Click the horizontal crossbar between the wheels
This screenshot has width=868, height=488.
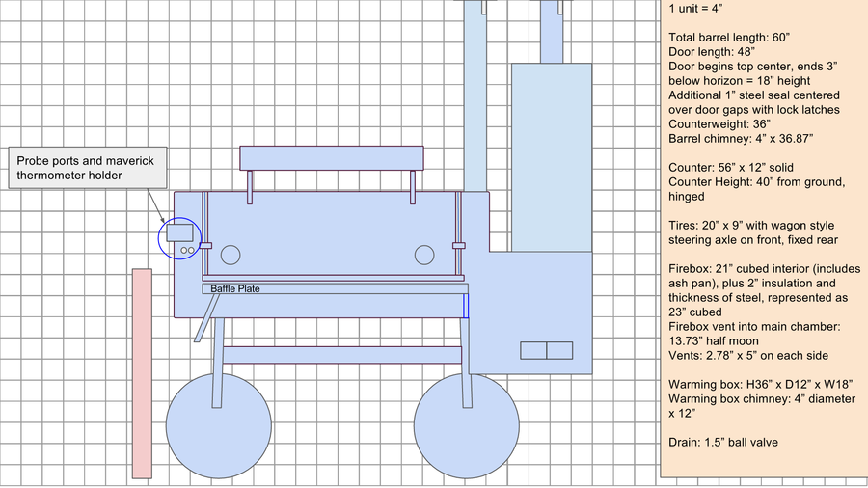[x=343, y=355]
